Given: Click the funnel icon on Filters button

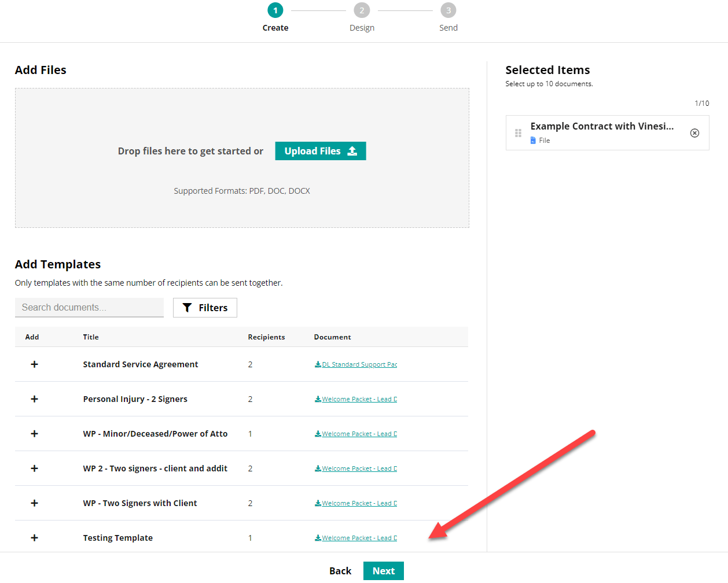Looking at the screenshot, I should click(x=186, y=307).
